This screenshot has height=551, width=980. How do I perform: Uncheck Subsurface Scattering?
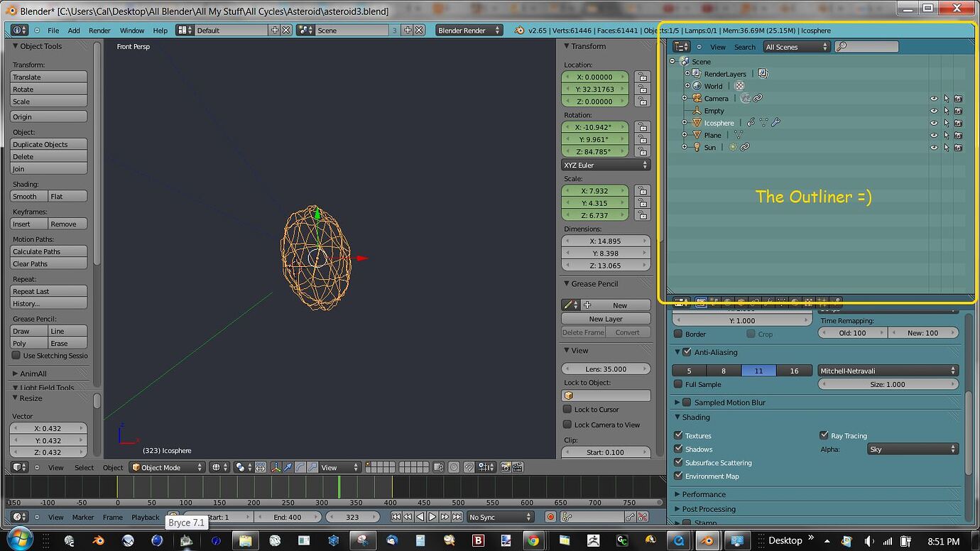[x=678, y=462]
